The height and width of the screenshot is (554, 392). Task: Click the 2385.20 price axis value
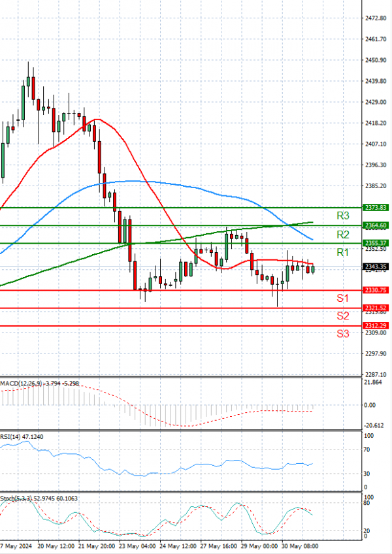376,186
